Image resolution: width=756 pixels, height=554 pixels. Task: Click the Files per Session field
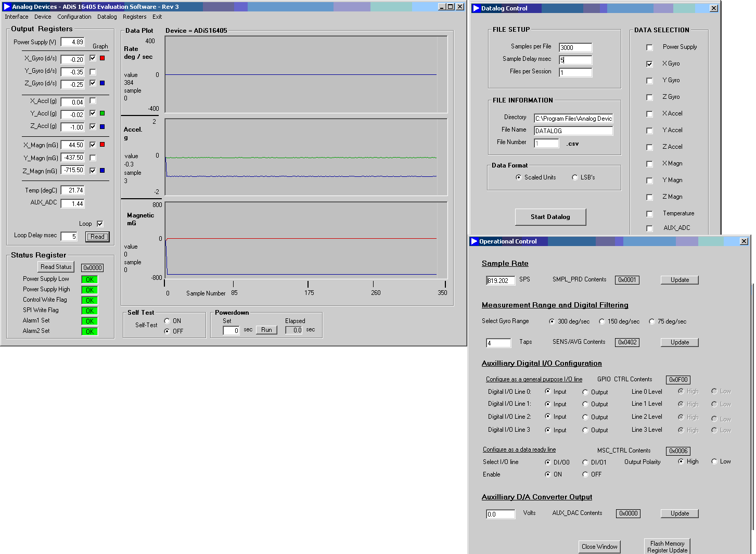pos(575,72)
